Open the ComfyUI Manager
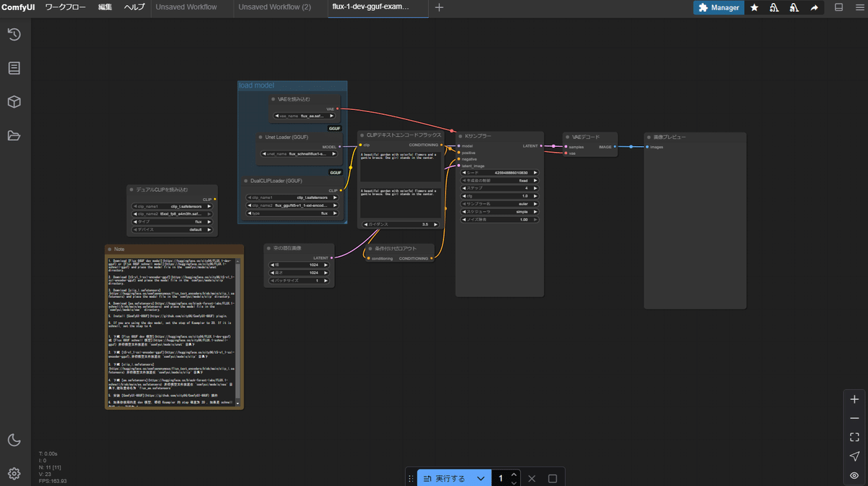Viewport: 868px width, 486px height. tap(718, 7)
